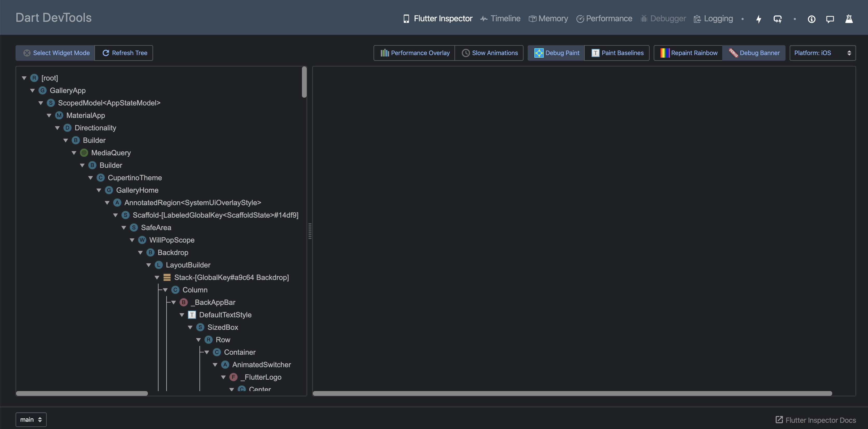Open the Flutter Inspector Docs link

816,420
